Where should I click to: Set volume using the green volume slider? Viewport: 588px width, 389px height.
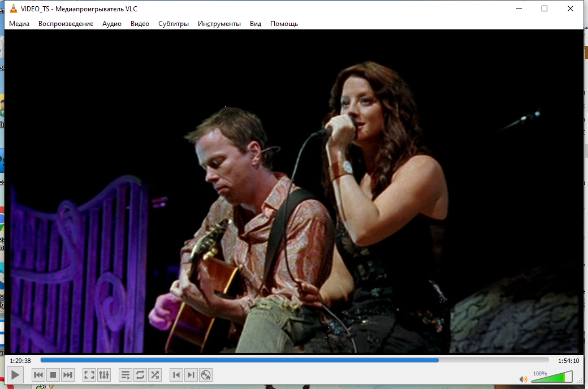pyautogui.click(x=552, y=377)
